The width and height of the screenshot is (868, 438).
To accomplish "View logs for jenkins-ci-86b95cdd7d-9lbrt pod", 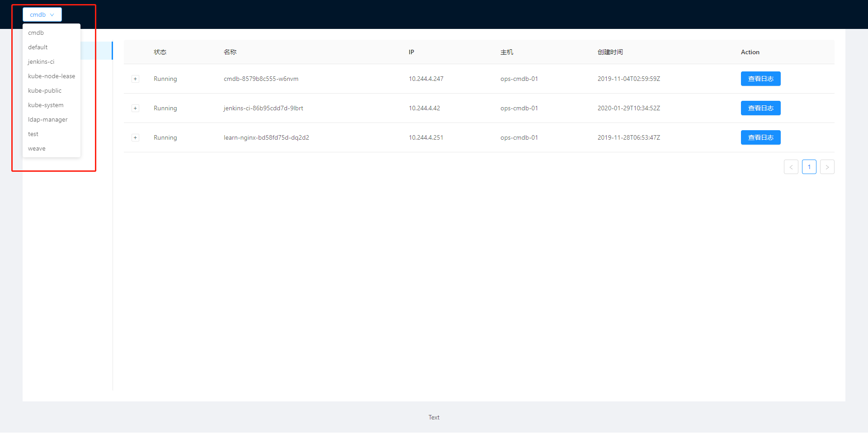I will tap(760, 108).
